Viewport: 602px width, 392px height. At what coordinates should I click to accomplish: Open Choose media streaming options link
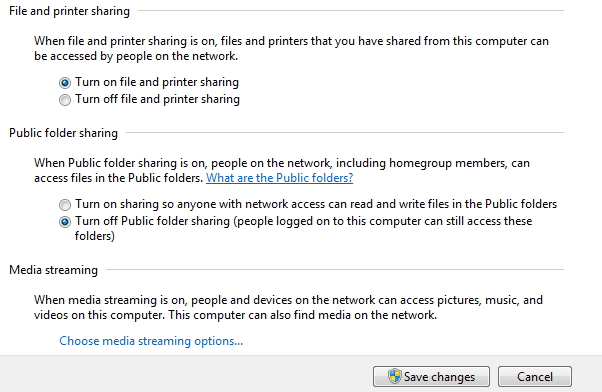point(151,341)
